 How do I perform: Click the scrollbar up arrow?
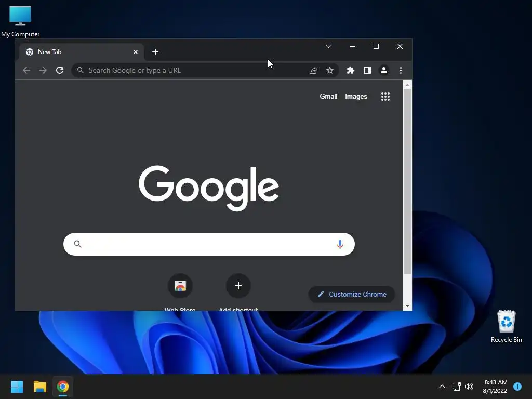[407, 85]
